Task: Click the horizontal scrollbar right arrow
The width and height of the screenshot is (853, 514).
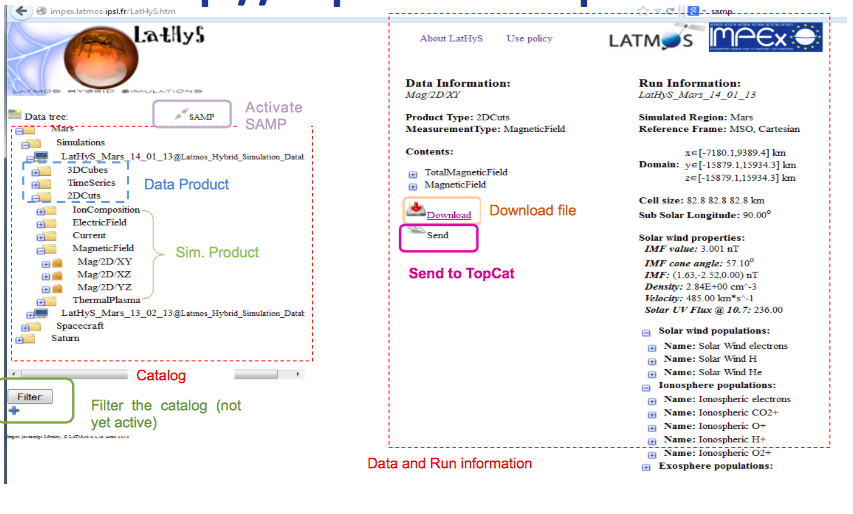Action: 298,374
